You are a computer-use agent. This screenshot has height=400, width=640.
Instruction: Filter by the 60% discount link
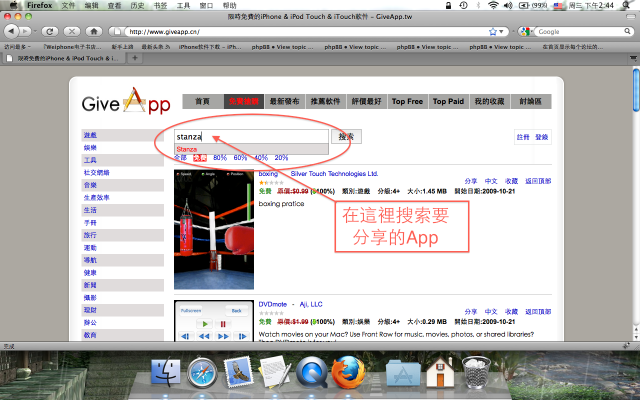(240, 158)
